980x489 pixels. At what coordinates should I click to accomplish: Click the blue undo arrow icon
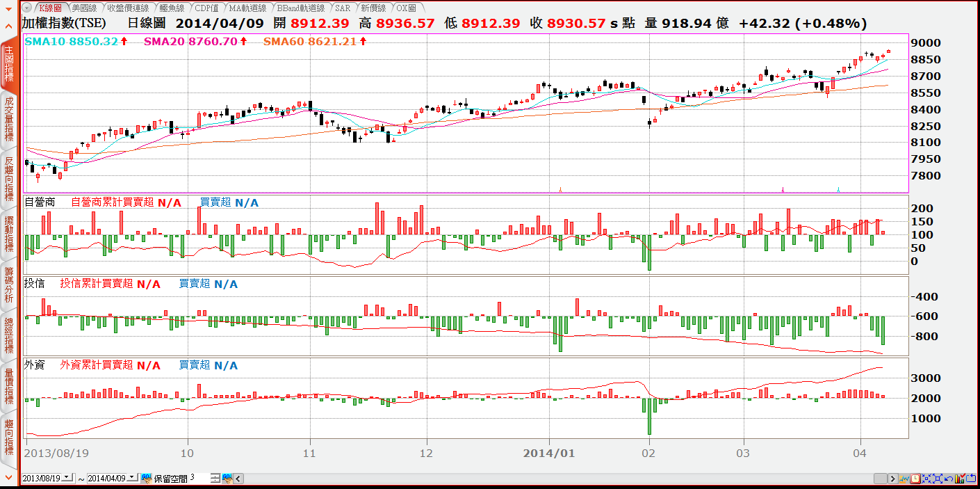pos(949,479)
